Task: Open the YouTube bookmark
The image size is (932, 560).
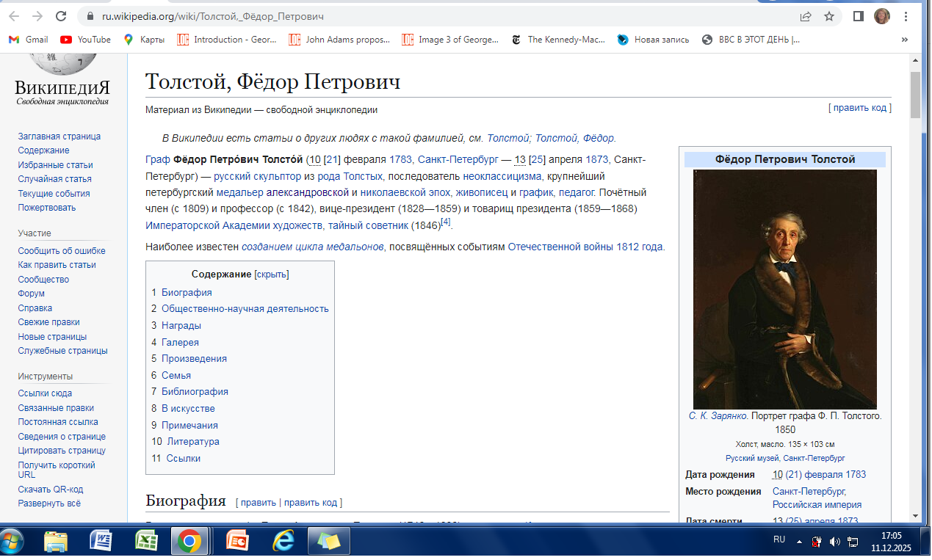Action: click(86, 40)
